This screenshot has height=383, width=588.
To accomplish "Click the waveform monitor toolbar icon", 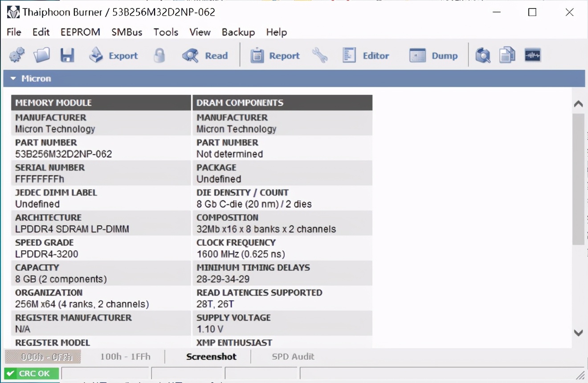I will point(533,55).
